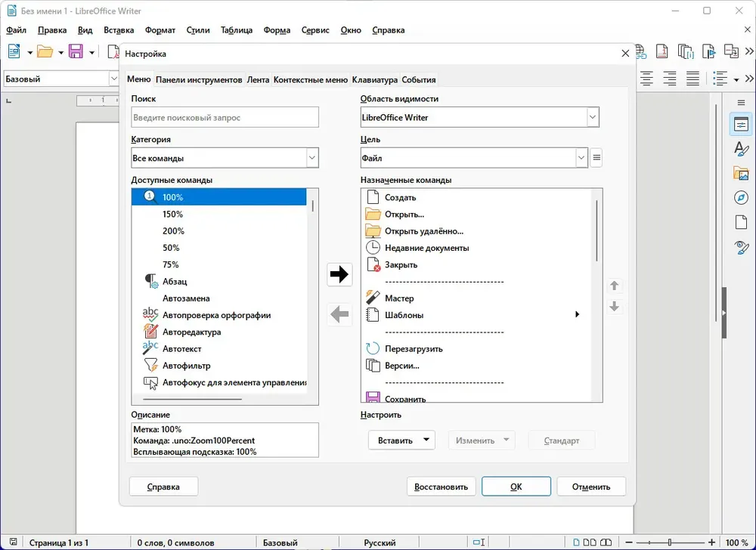Open the sidebar Styles panel icon
This screenshot has width=756, height=550.
coord(741,149)
